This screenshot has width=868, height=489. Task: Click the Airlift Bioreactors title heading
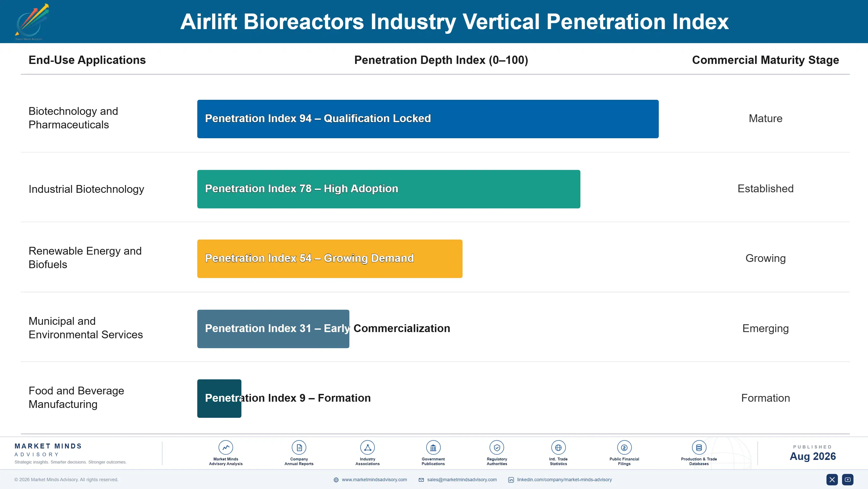pyautogui.click(x=454, y=22)
